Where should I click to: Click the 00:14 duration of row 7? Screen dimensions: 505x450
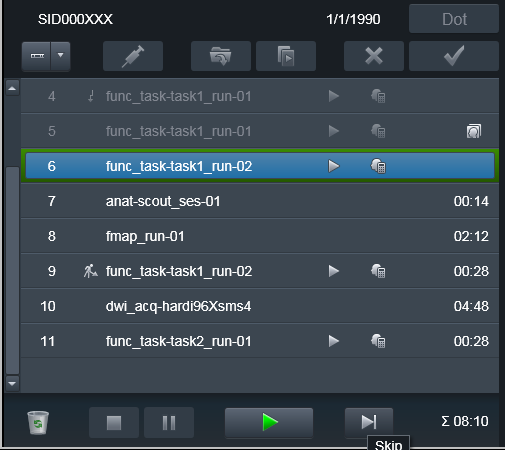pos(471,201)
